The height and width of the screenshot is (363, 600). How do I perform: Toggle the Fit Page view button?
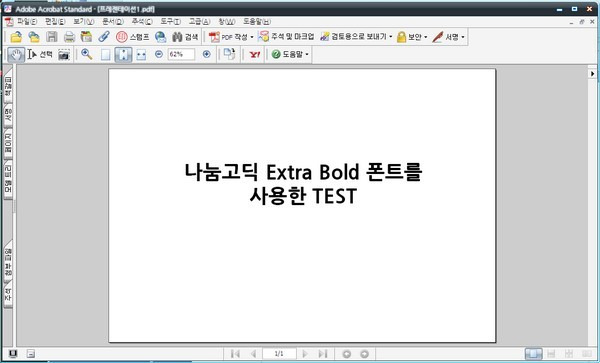click(123, 55)
